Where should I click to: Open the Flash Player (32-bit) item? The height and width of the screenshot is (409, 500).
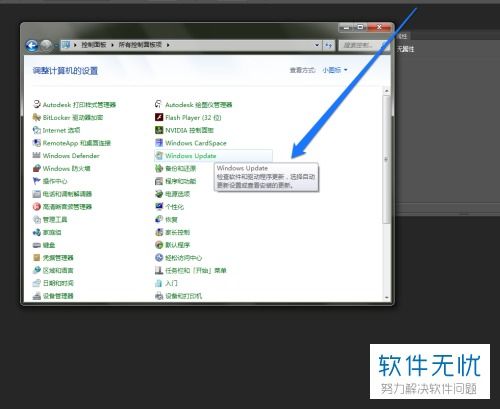188,117
